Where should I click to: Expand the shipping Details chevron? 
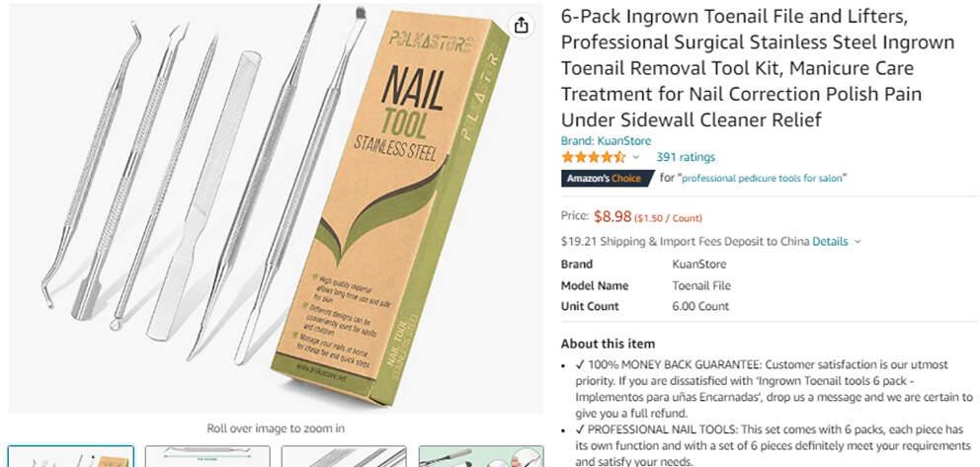click(x=857, y=242)
